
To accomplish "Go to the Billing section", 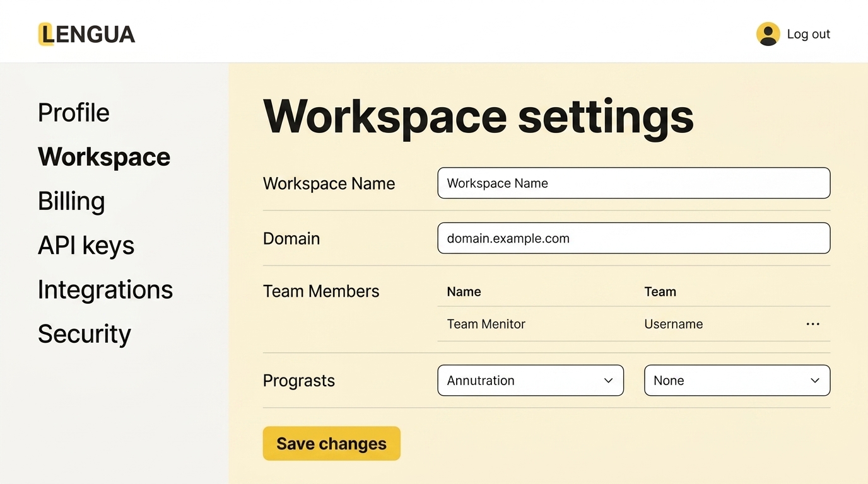I will pos(71,201).
